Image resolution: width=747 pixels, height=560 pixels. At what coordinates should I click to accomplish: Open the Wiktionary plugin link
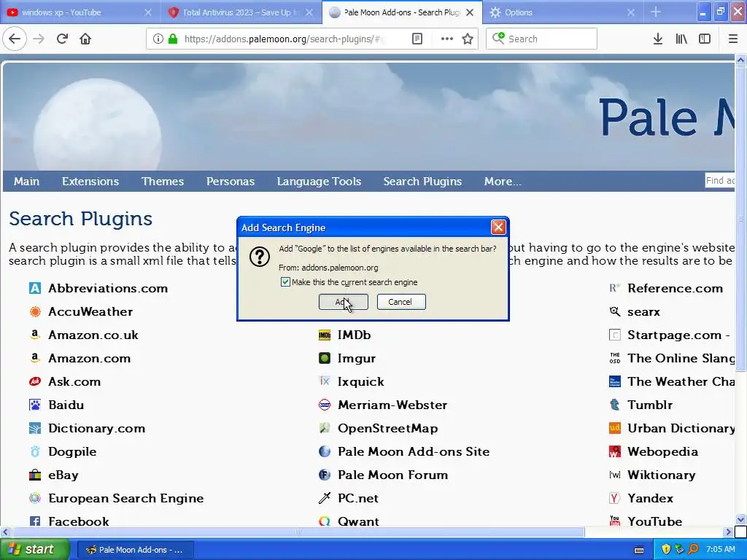click(661, 475)
